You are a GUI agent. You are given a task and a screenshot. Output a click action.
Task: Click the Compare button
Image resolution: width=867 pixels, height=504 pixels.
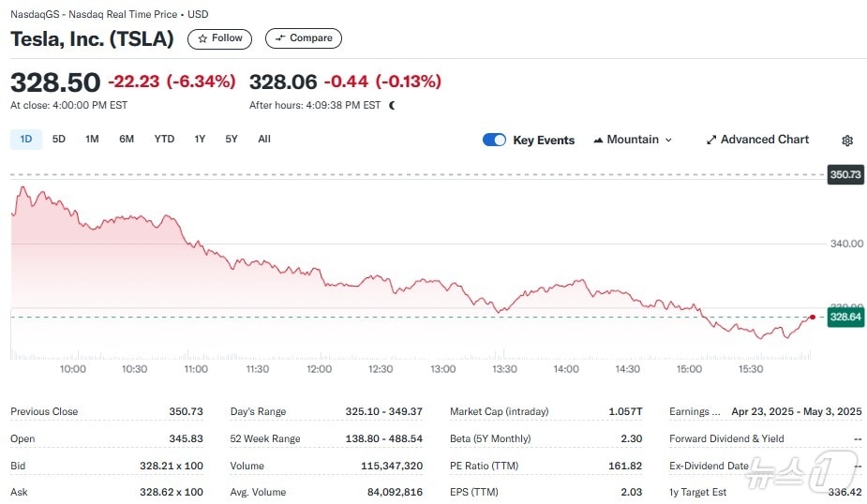tap(303, 38)
